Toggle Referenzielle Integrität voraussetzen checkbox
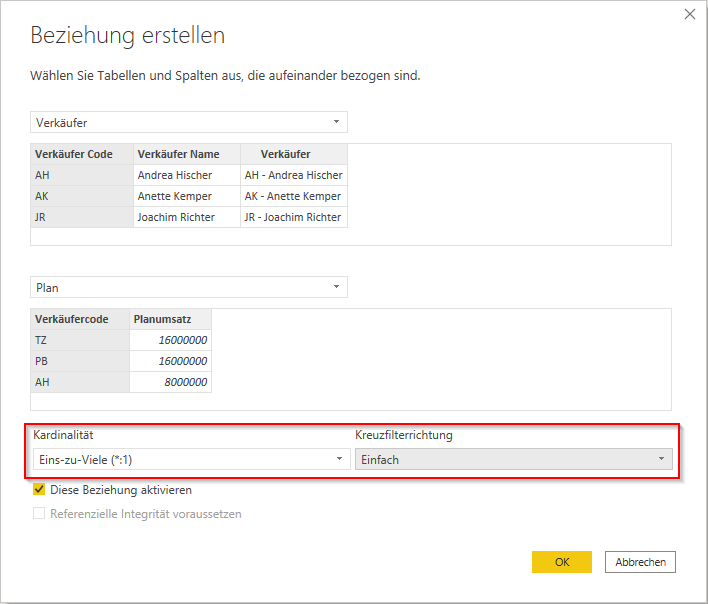This screenshot has width=708, height=604. 39,513
